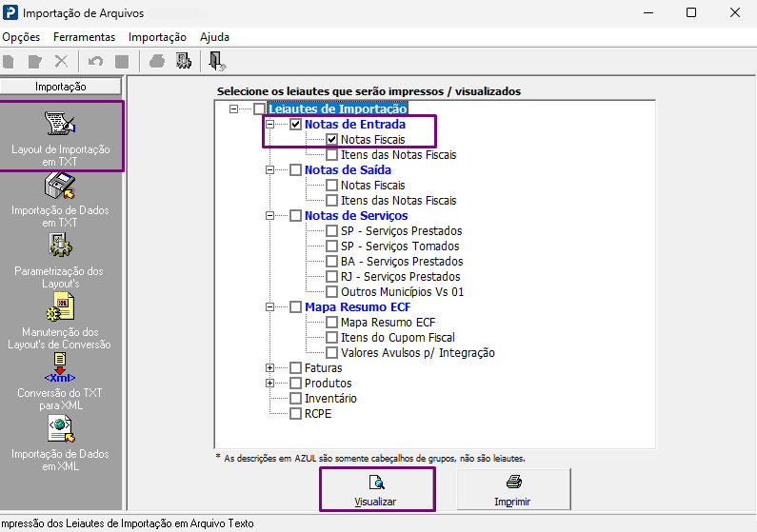Collapse the Notas de Saída group
This screenshot has width=757, height=532.
(x=269, y=169)
